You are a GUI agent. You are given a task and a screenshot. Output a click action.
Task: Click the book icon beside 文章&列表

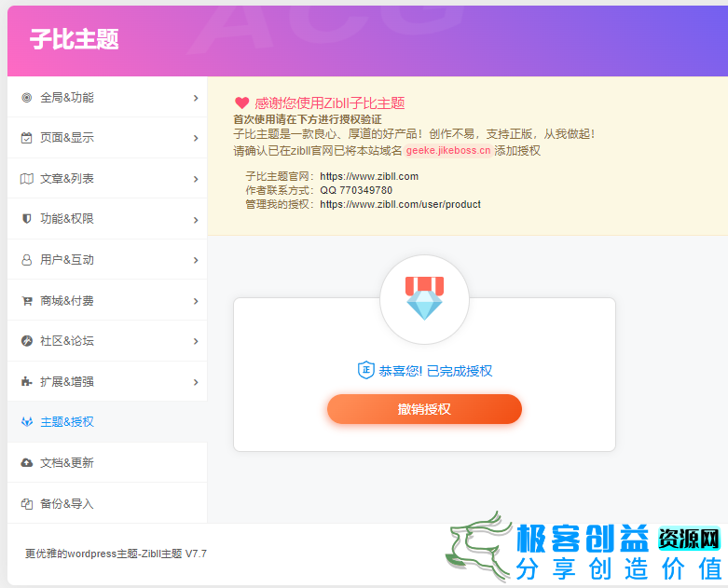tap(27, 179)
